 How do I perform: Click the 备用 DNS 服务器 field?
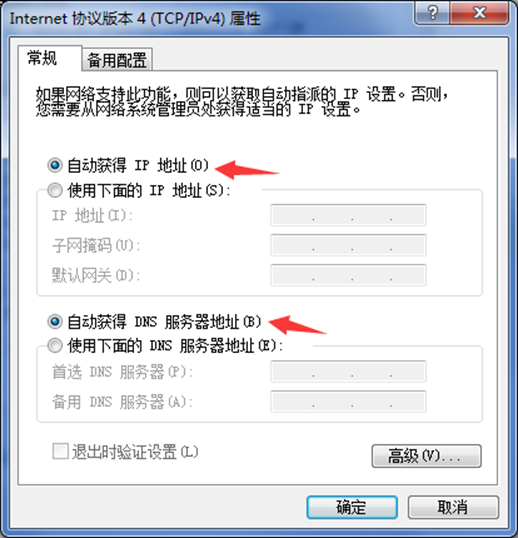click(348, 401)
